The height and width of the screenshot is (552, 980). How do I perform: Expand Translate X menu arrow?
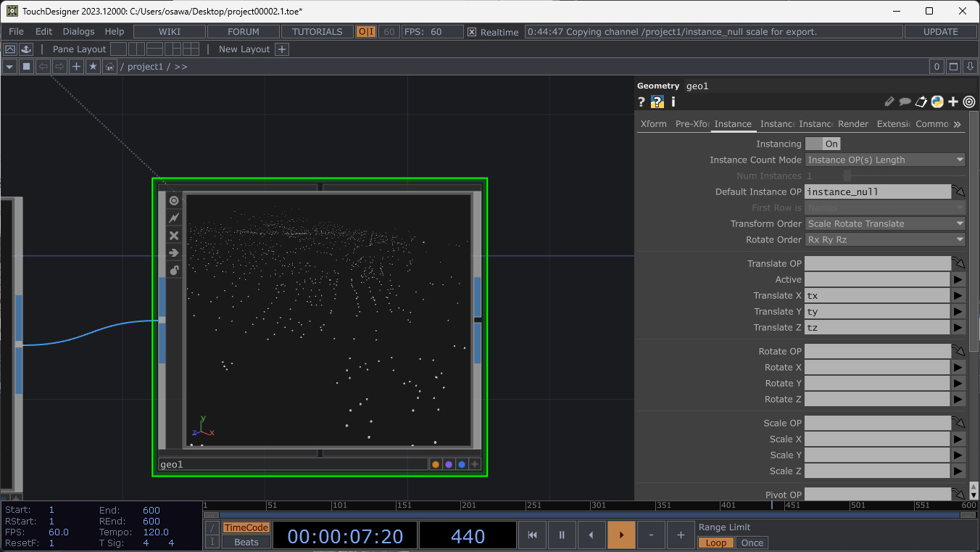(x=958, y=295)
